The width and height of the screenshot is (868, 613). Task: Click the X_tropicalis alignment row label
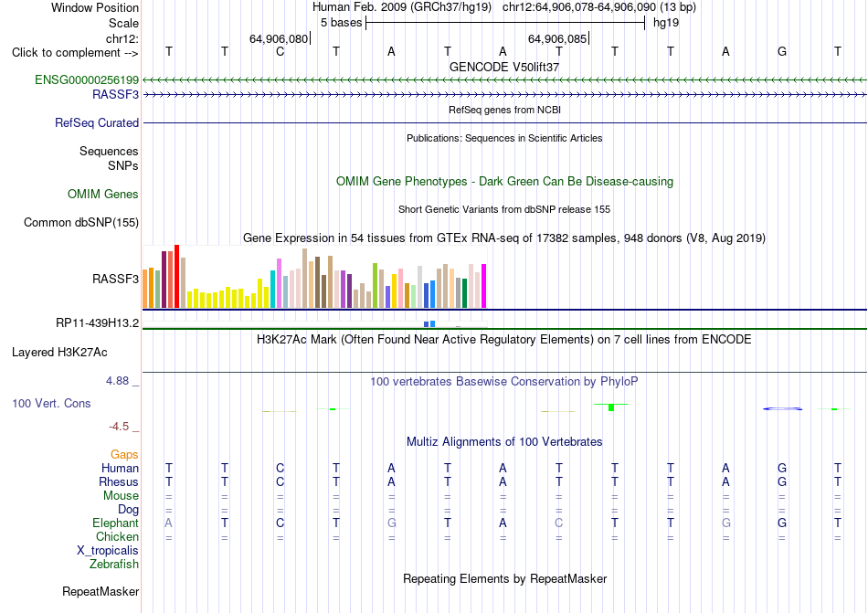108,551
